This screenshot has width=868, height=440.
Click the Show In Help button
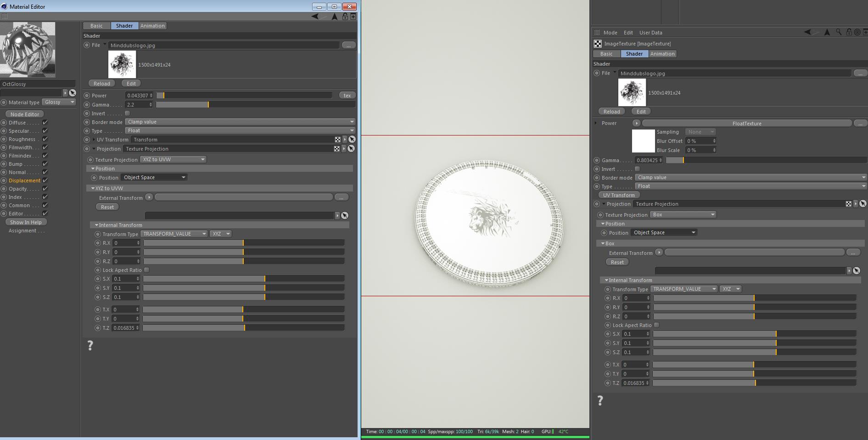[26, 222]
